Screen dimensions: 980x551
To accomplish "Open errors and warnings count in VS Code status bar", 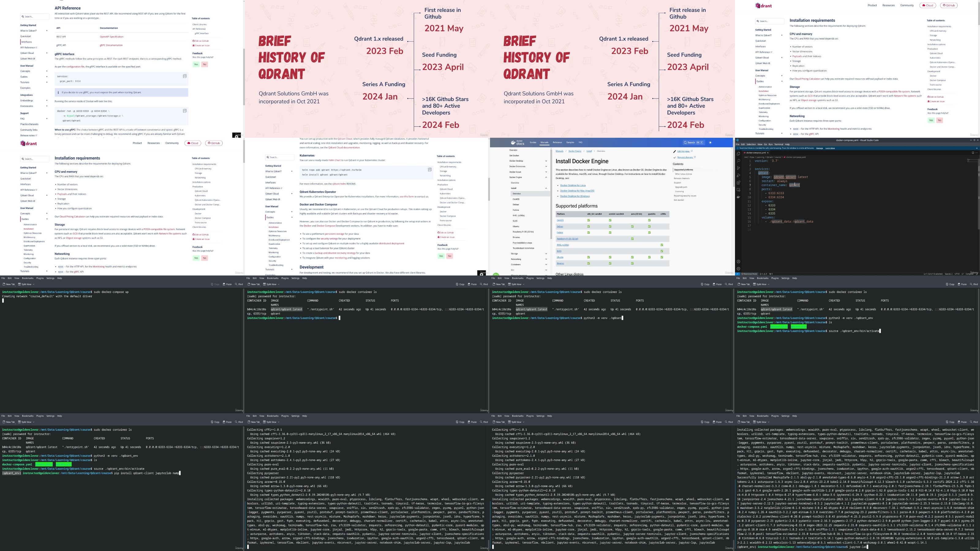I will [763, 274].
